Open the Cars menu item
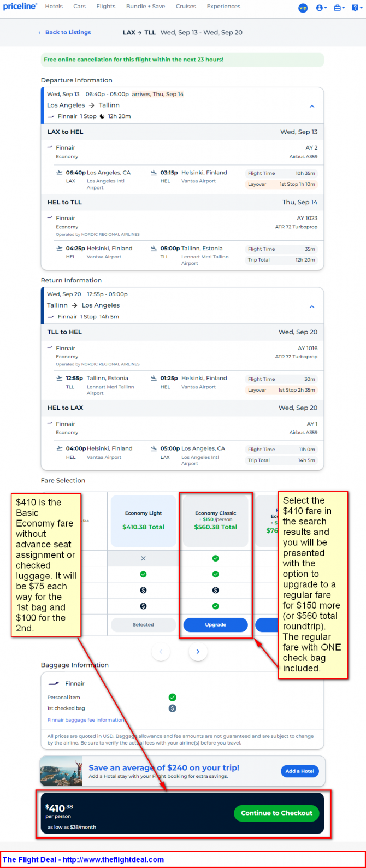This screenshot has height=868, width=366. coord(79,7)
